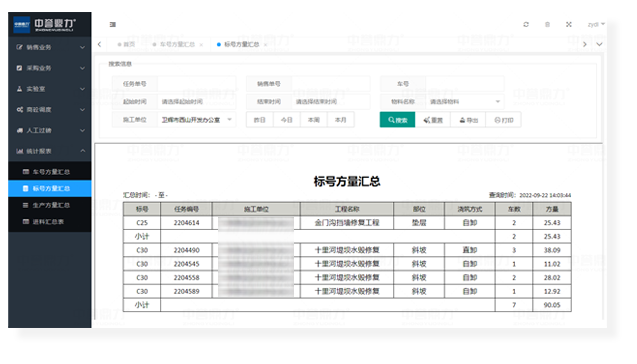The image size is (637, 364).
Task: Click the 销售业务 sidebar icon
Action: [19, 47]
